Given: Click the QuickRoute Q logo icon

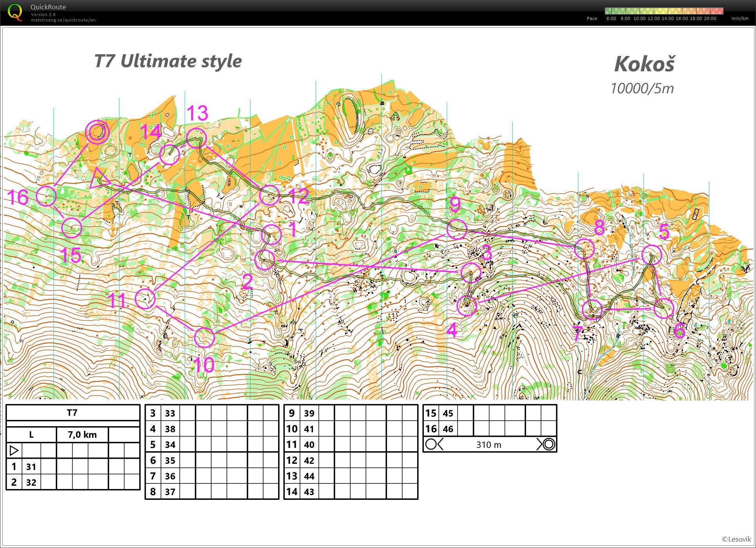Looking at the screenshot, I should point(15,12).
